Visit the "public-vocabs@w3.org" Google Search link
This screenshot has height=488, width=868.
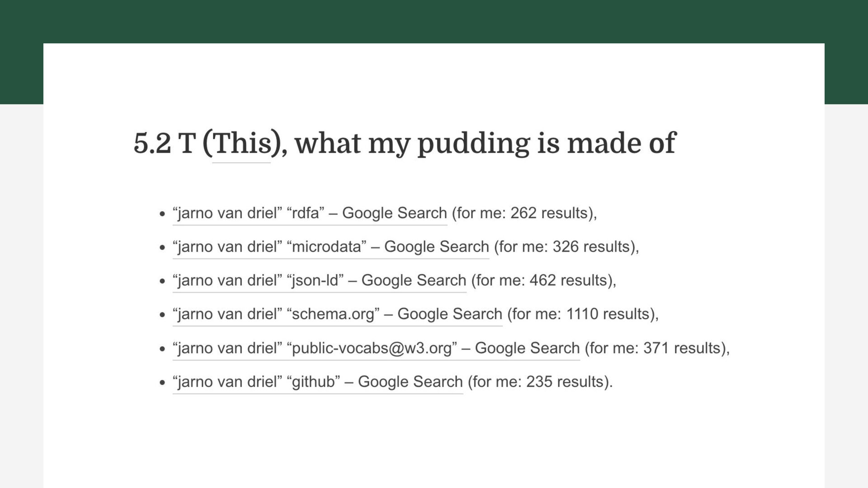coord(376,348)
